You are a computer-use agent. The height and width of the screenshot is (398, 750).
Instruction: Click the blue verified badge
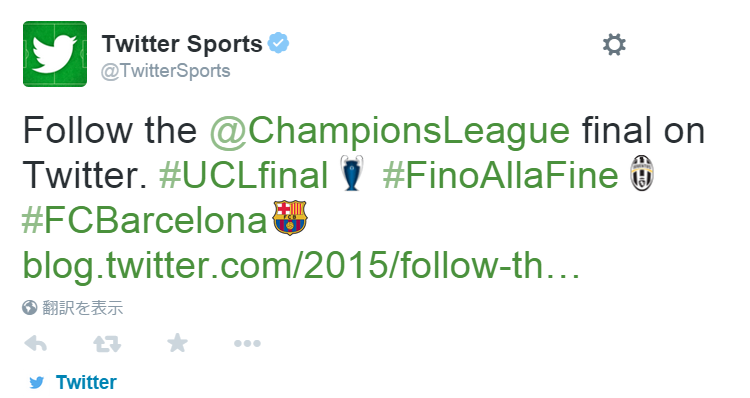(278, 43)
